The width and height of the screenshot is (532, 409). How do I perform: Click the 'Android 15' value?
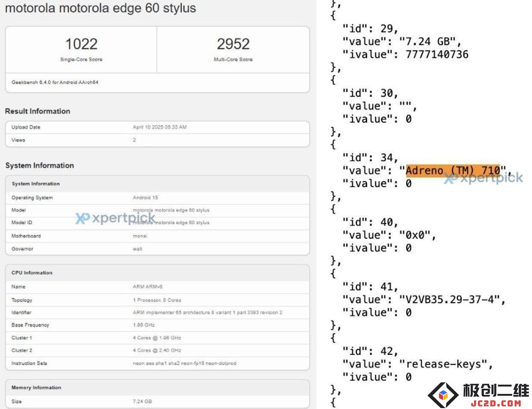145,198
